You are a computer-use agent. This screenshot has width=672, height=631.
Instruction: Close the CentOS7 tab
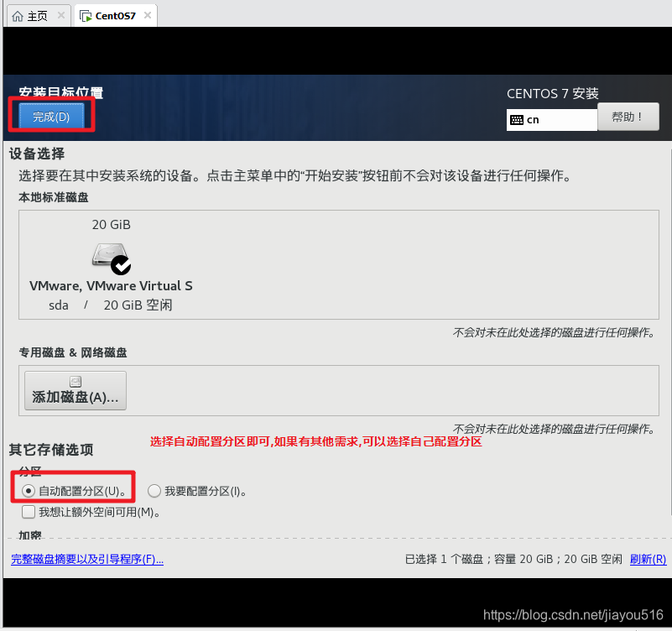tap(148, 15)
